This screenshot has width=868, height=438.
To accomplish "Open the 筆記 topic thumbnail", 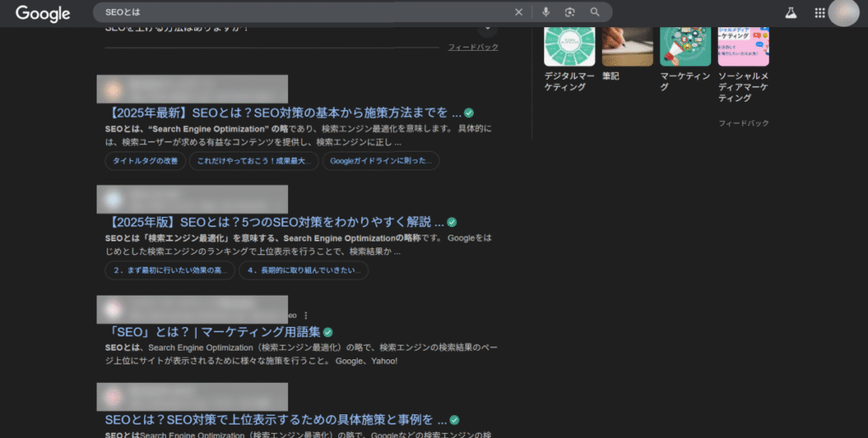I will click(628, 47).
